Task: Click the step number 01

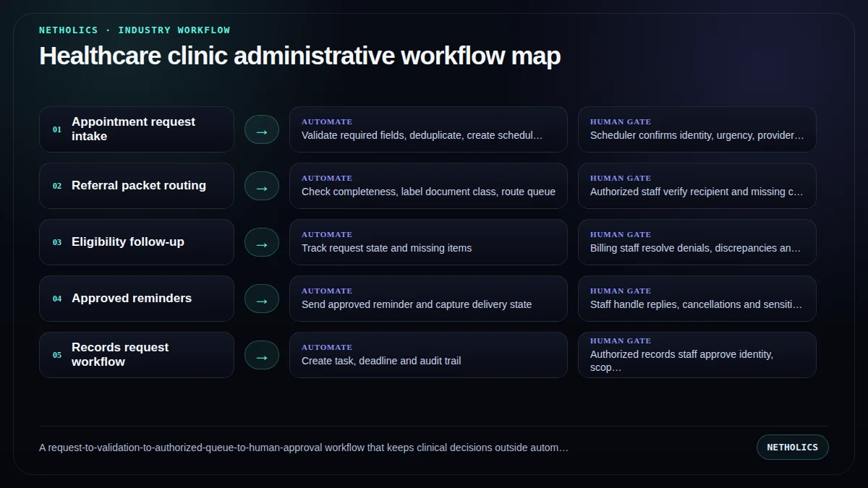Action: tap(57, 130)
